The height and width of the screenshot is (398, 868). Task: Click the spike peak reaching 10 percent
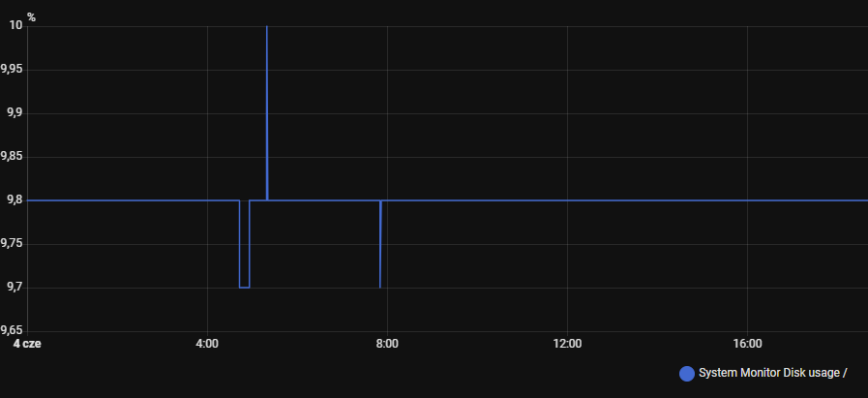point(267,26)
